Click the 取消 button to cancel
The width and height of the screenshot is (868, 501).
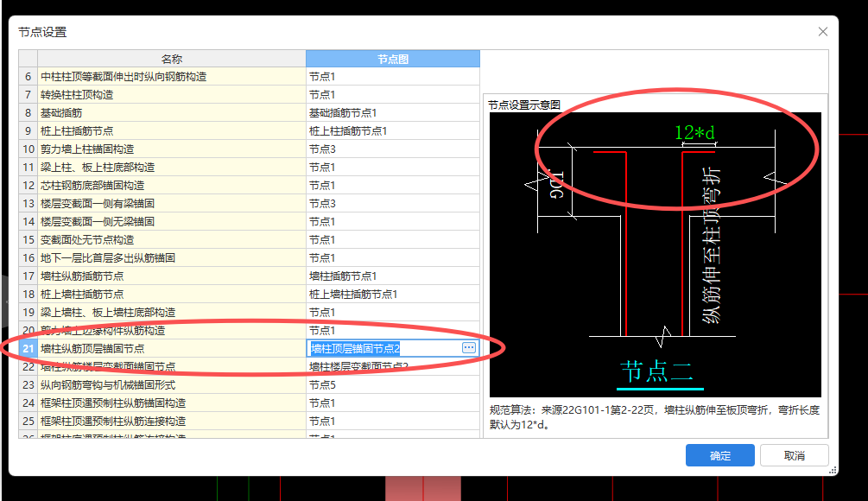tap(794, 455)
